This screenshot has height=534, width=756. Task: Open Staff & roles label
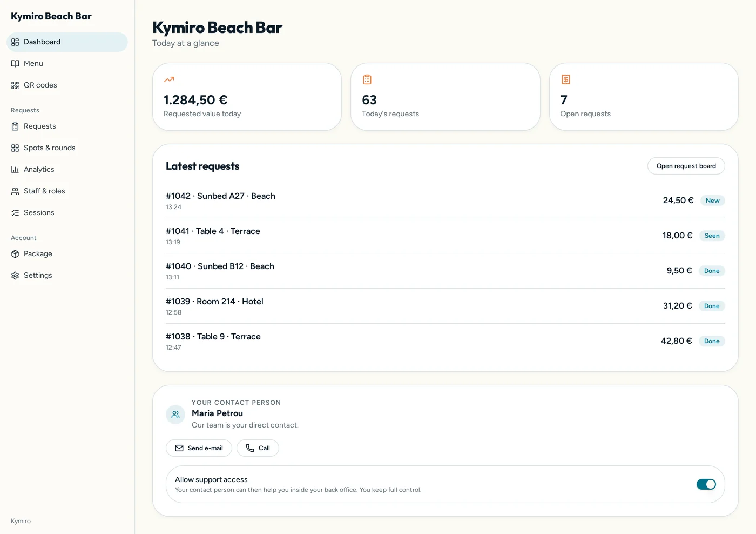[44, 191]
